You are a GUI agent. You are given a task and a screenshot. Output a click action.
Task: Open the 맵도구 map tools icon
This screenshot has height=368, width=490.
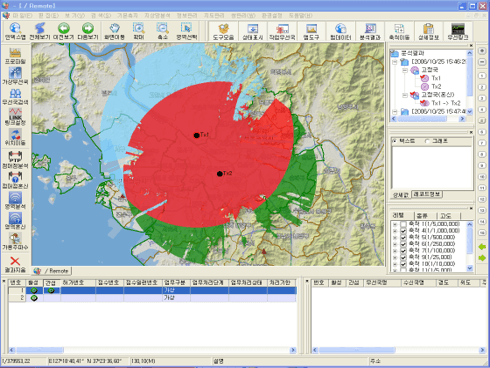point(311,32)
